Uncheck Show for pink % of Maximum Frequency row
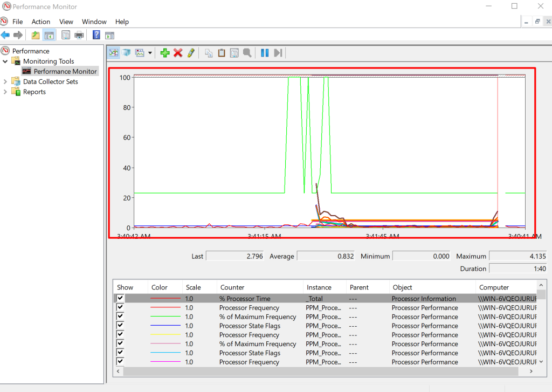 tap(120, 343)
